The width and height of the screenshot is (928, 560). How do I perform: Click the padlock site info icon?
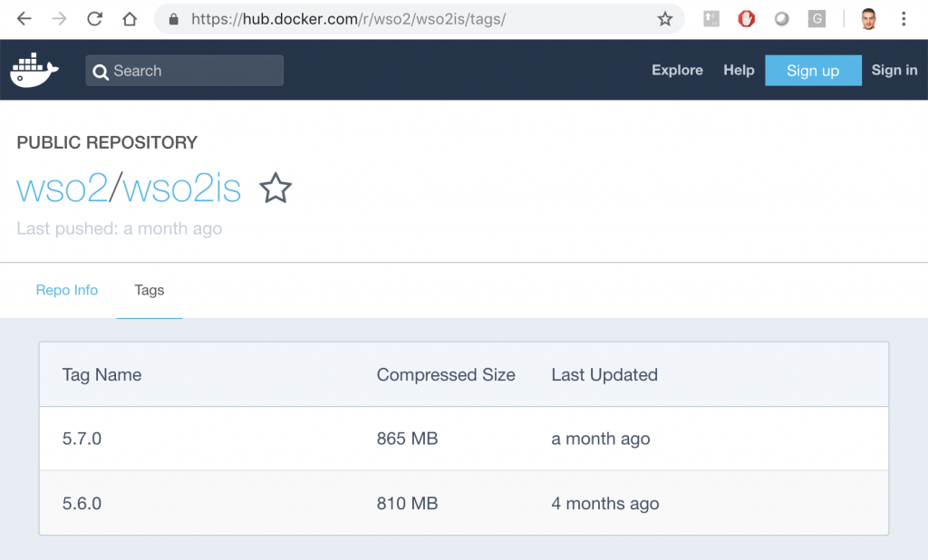[174, 19]
